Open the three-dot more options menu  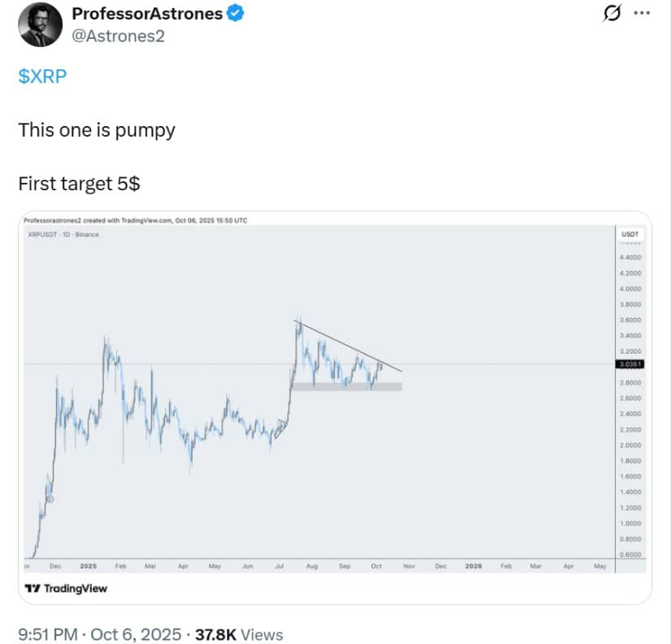(643, 14)
